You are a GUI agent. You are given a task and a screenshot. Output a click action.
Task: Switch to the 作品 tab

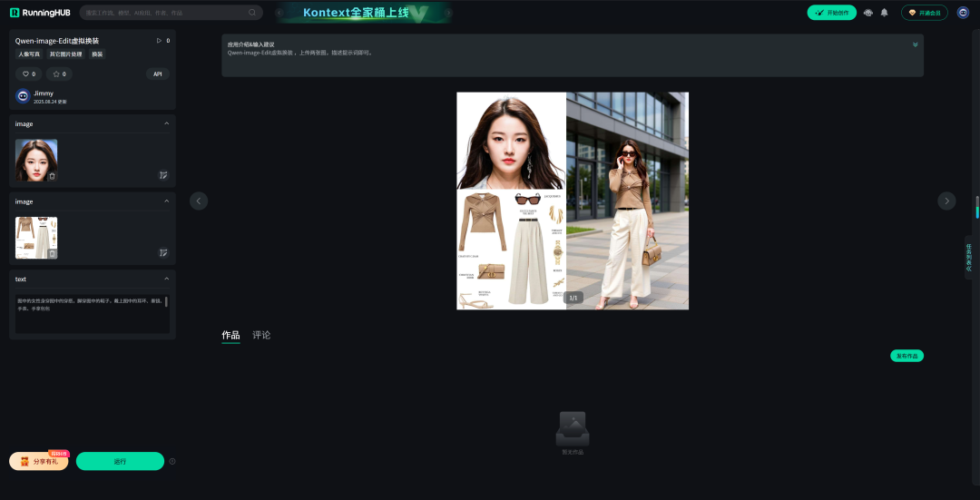point(230,335)
